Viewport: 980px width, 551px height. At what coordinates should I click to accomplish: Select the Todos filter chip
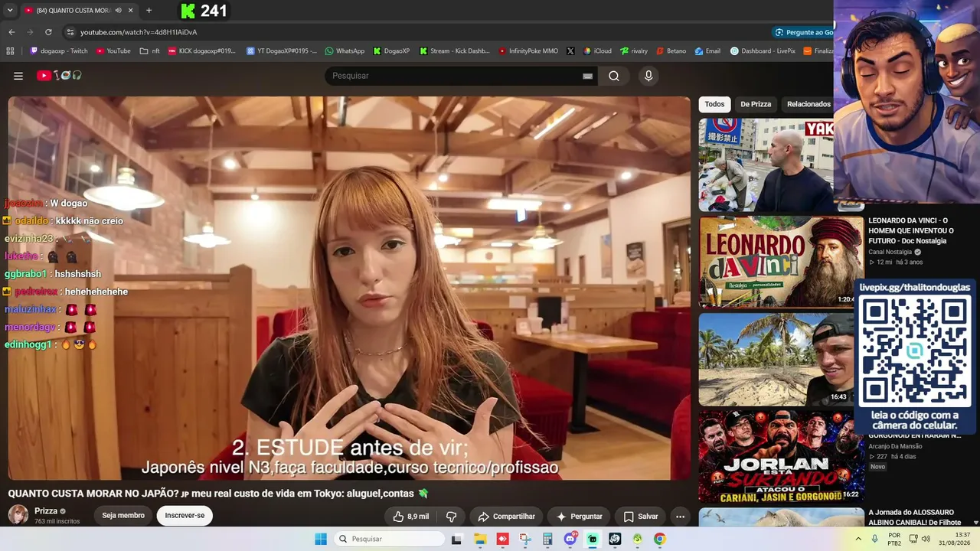click(x=714, y=104)
